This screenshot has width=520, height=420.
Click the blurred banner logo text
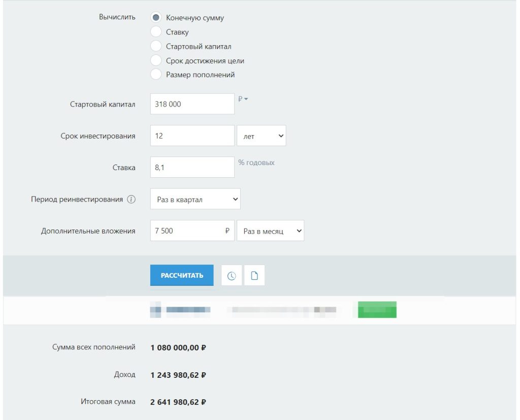180,309
